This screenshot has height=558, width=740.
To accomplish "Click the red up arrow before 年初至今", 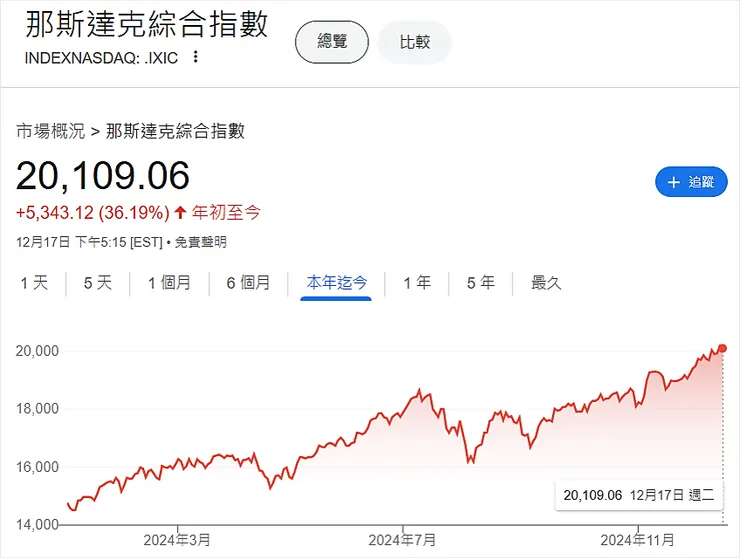I will 180,212.
